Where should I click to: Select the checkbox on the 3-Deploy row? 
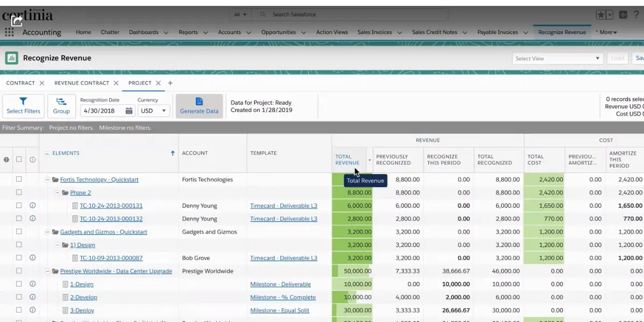coord(20,310)
